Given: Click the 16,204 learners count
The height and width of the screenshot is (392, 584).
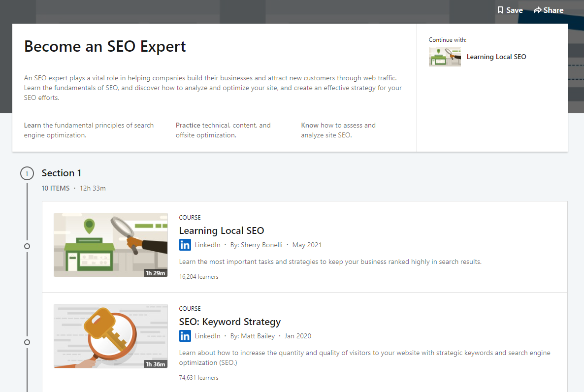Looking at the screenshot, I should pos(198,276).
